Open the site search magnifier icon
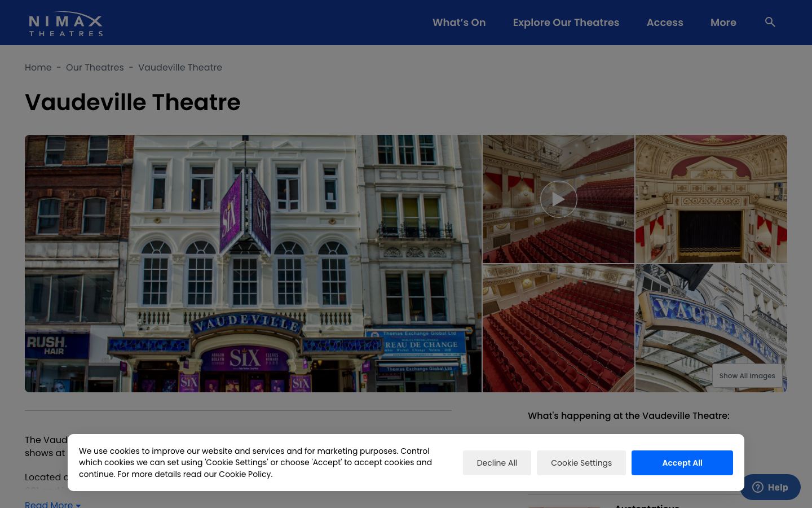The height and width of the screenshot is (508, 812). coord(770,22)
